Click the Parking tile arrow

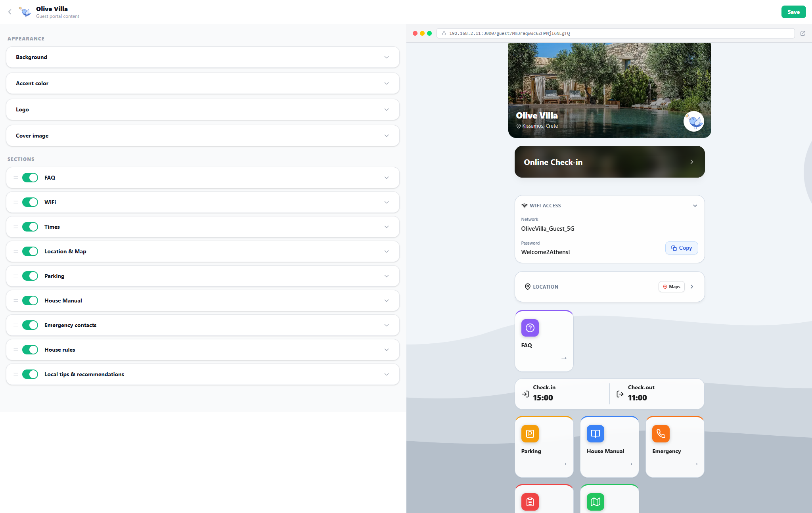[564, 464]
